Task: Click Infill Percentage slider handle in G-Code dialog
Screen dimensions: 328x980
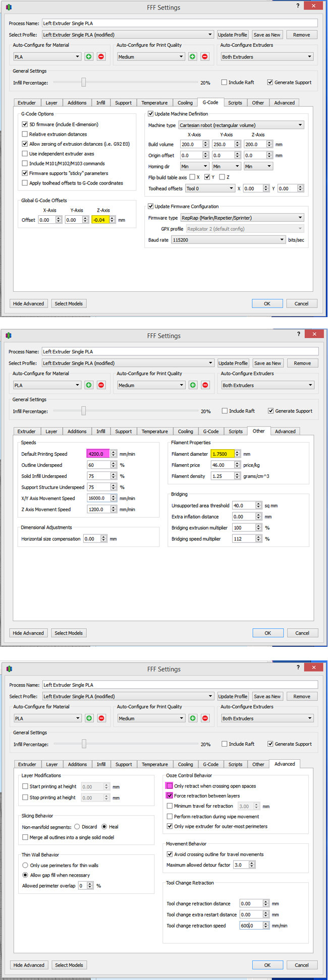Action: click(84, 83)
